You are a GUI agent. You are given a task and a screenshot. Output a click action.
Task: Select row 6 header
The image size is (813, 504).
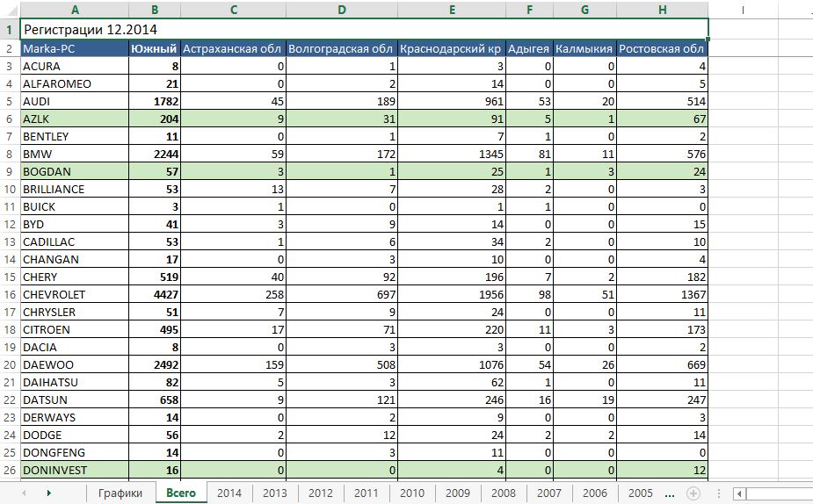[x=10, y=119]
